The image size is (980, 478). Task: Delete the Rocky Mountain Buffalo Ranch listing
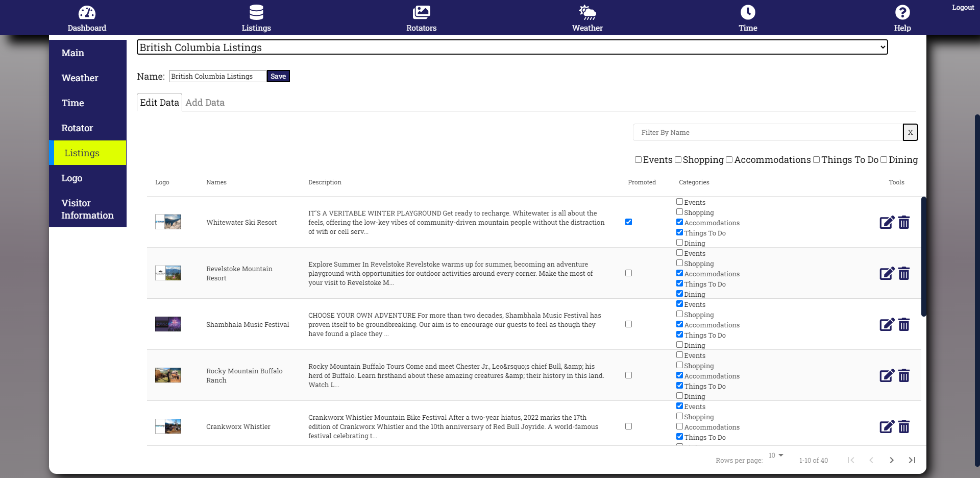tap(904, 375)
